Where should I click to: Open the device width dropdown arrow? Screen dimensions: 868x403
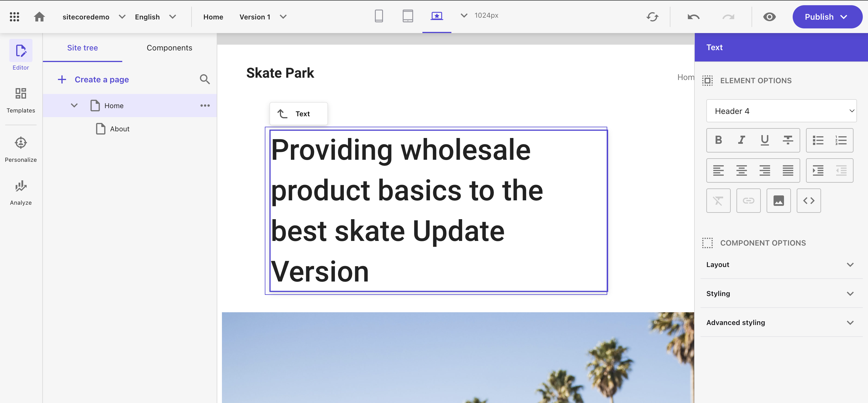464,16
